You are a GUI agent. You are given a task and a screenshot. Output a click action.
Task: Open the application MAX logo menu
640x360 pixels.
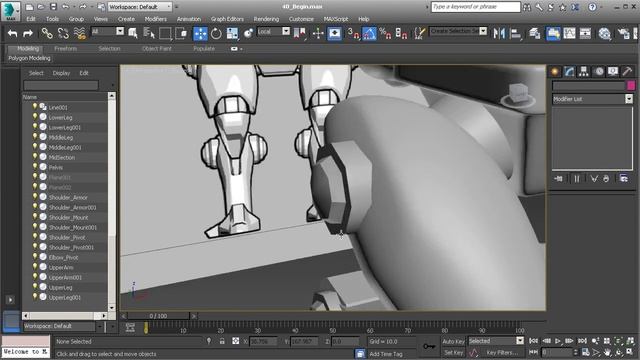coord(10,11)
